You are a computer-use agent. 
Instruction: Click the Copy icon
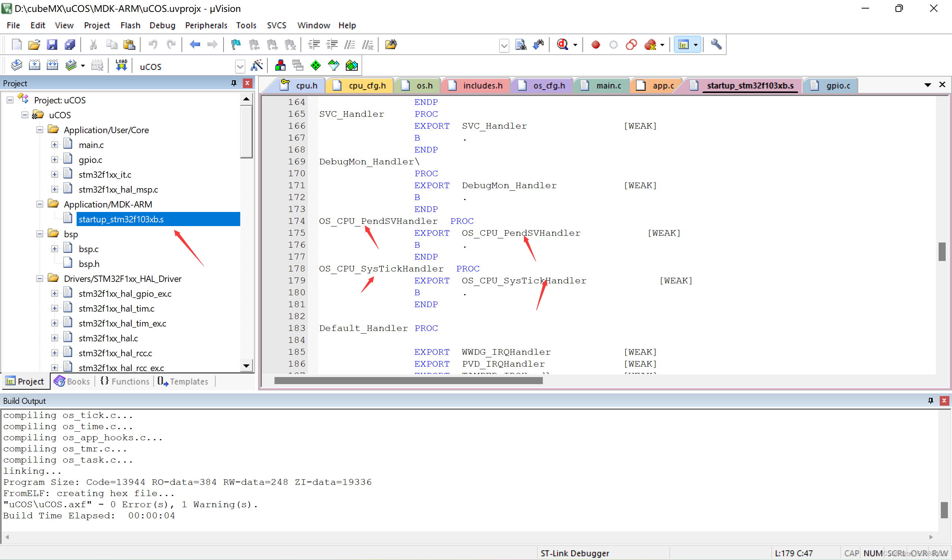(112, 45)
